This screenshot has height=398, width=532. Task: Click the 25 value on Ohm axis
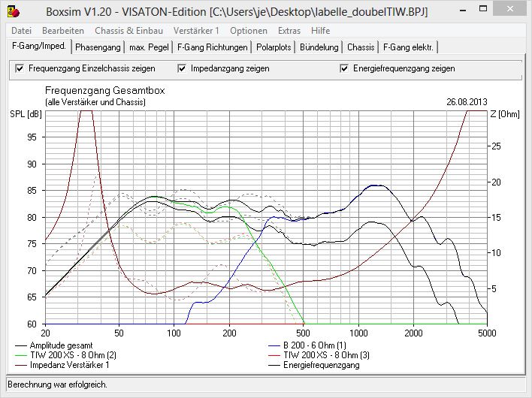click(496, 146)
